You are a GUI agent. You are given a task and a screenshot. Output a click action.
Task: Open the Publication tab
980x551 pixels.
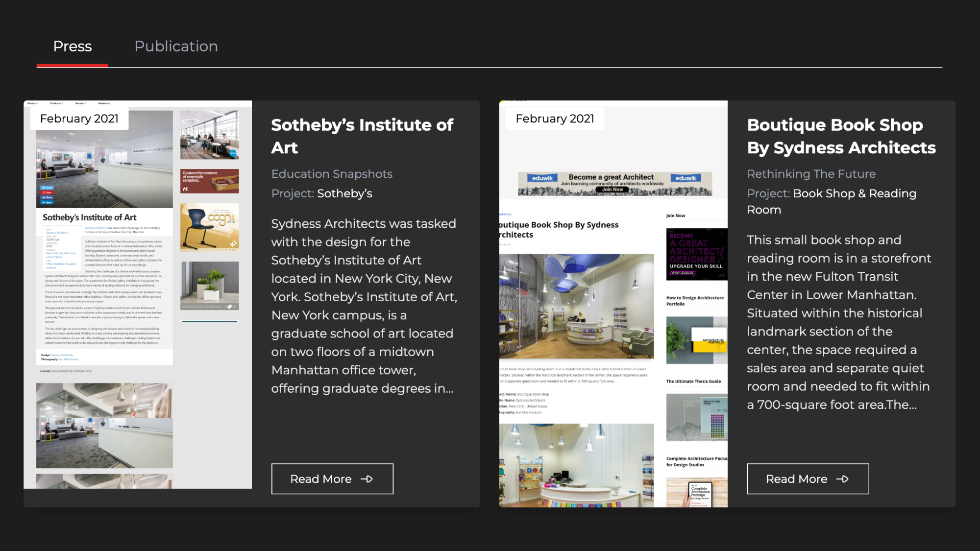click(176, 47)
